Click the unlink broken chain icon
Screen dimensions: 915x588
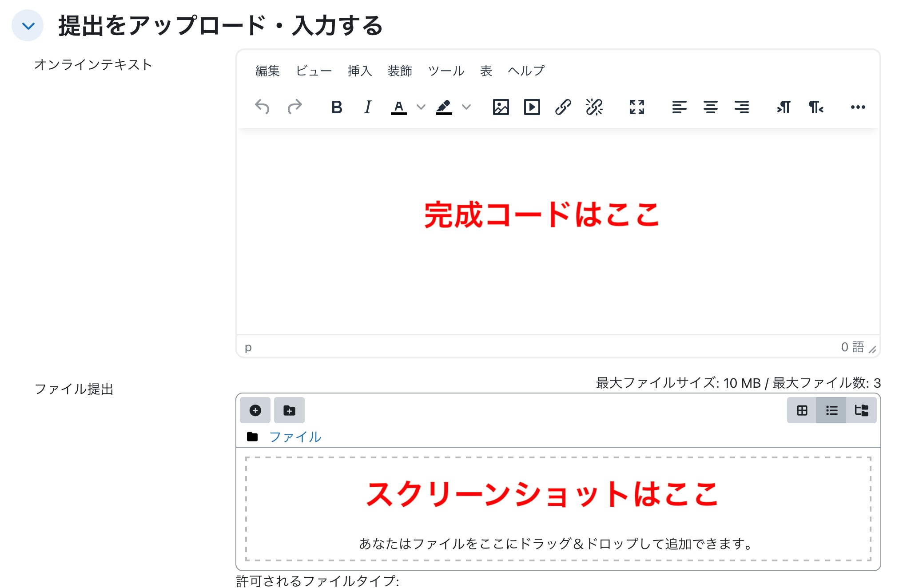[x=594, y=107]
